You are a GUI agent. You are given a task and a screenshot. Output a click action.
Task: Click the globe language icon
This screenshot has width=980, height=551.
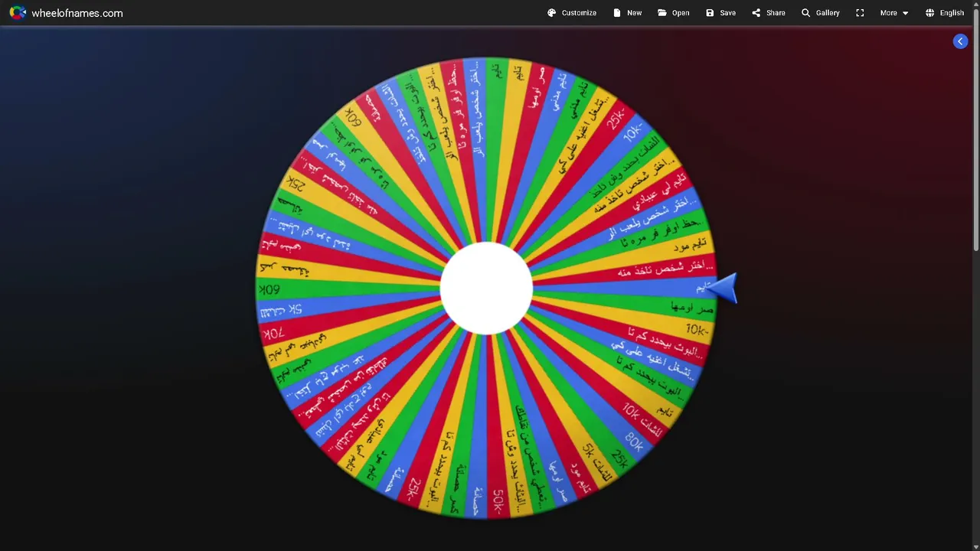[x=929, y=13]
